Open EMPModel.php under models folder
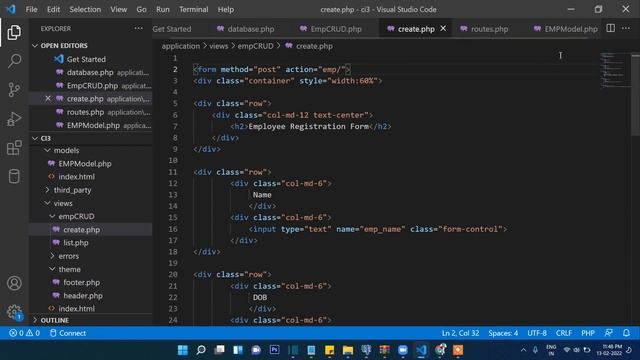 84,164
